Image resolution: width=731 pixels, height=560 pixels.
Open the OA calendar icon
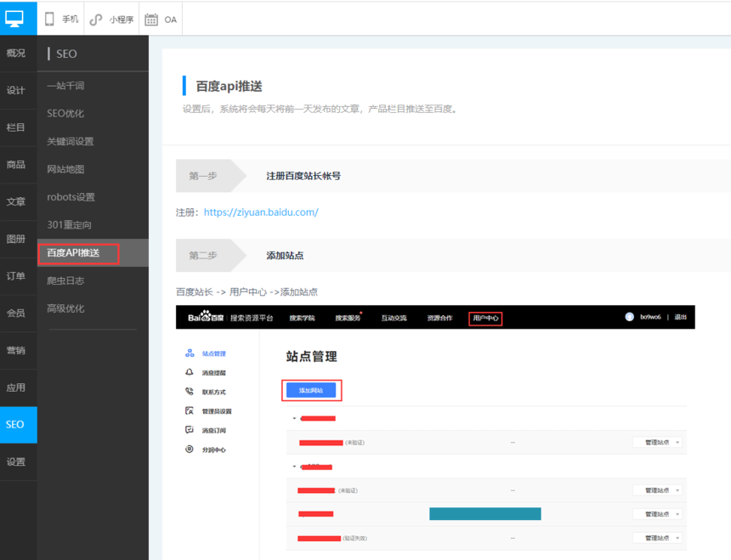coord(151,19)
